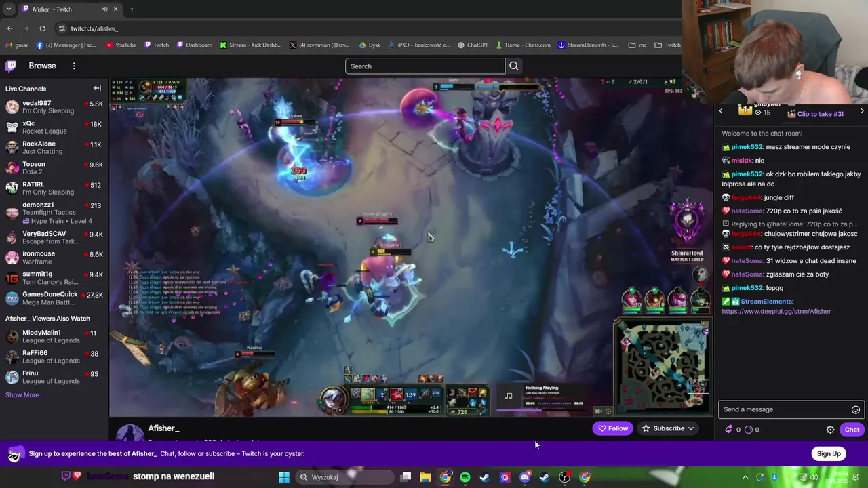Click the Afisher_ channel name below video
This screenshot has width=868, height=488.
tap(163, 428)
